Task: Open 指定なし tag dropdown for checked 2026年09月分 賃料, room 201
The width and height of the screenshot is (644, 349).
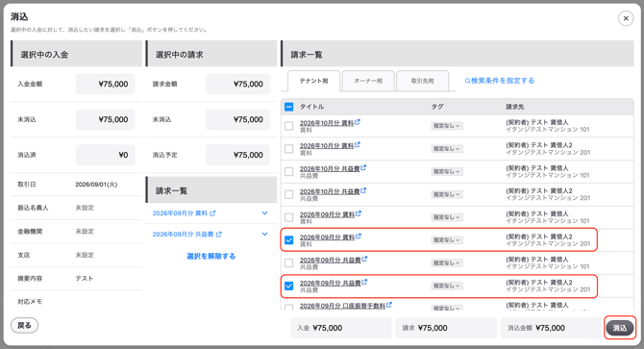Action: 447,240
